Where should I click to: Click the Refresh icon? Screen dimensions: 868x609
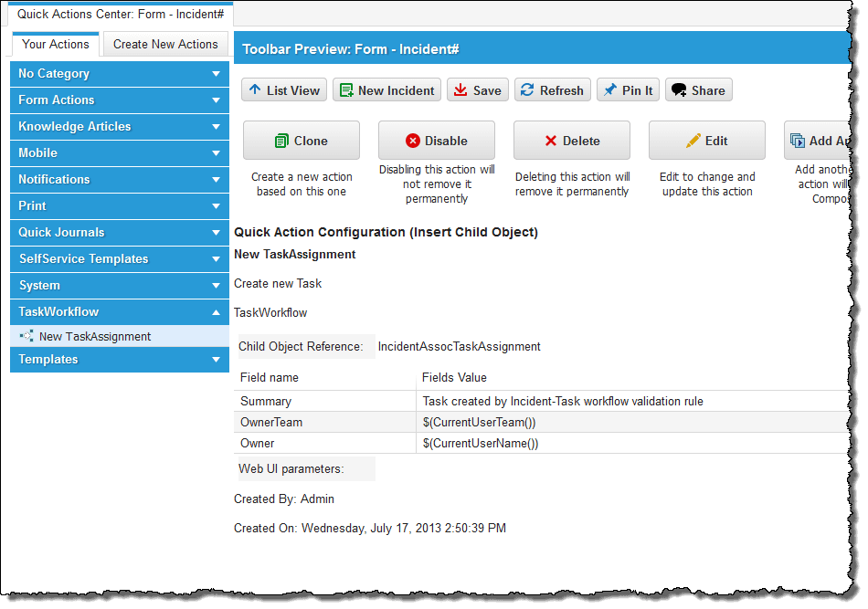[529, 89]
